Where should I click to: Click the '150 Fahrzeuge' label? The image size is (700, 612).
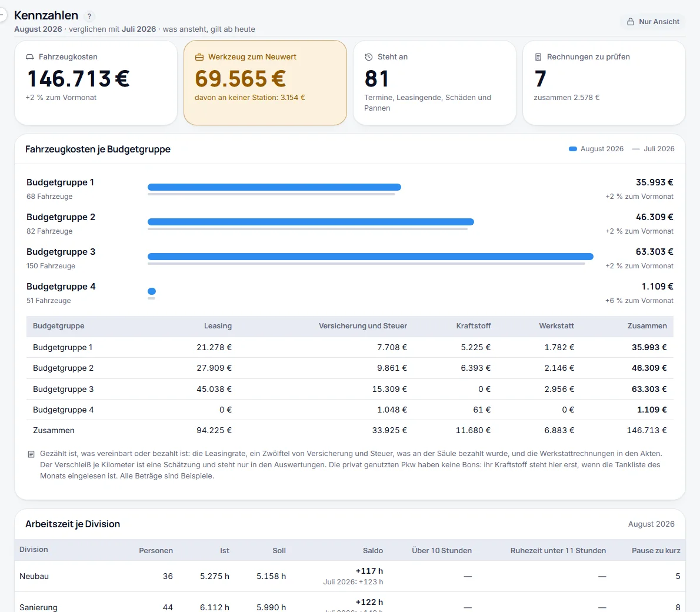click(x=51, y=266)
